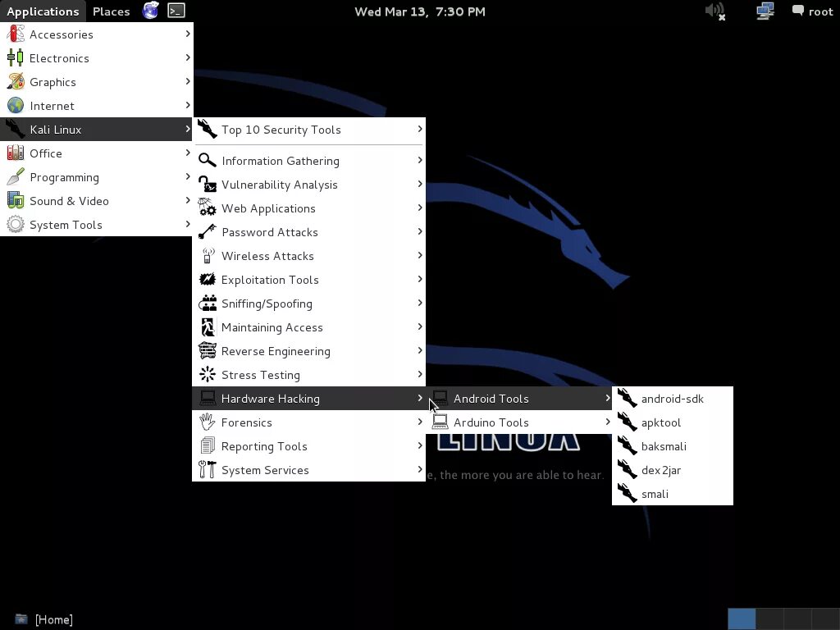Click the Office category icon

coord(16,153)
